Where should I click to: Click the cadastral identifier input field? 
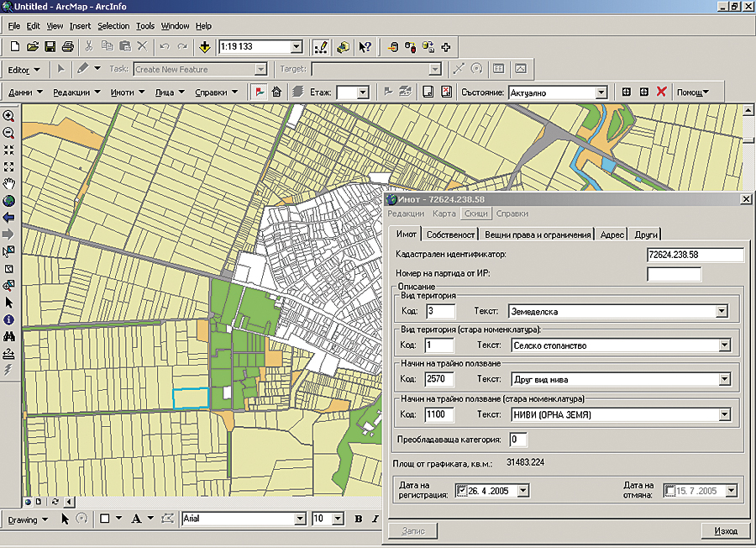click(696, 255)
